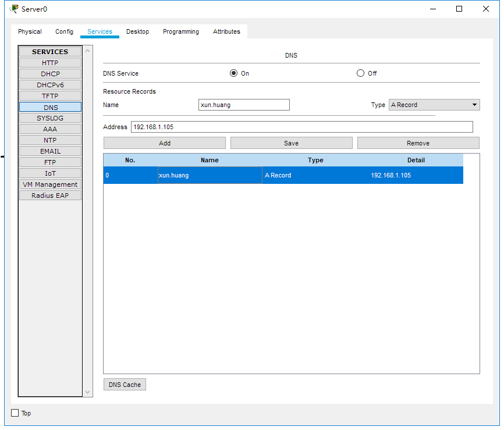The image size is (504, 430).
Task: Click the Add record button
Action: (165, 143)
